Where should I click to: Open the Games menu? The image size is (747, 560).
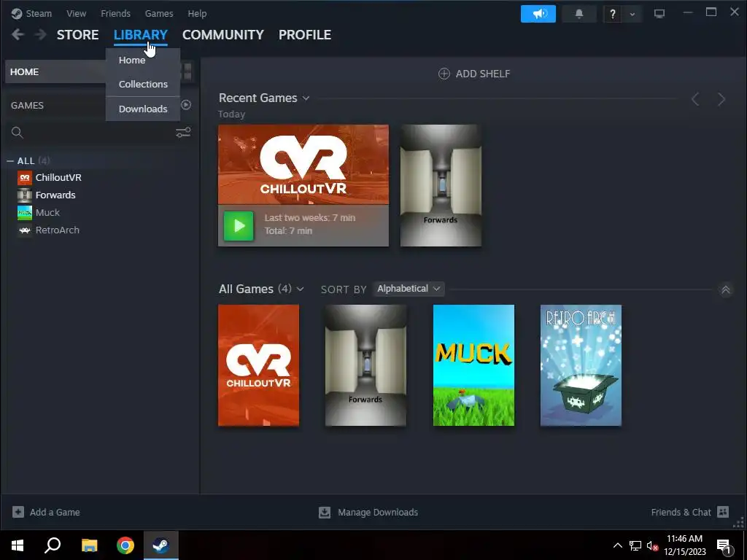click(158, 13)
